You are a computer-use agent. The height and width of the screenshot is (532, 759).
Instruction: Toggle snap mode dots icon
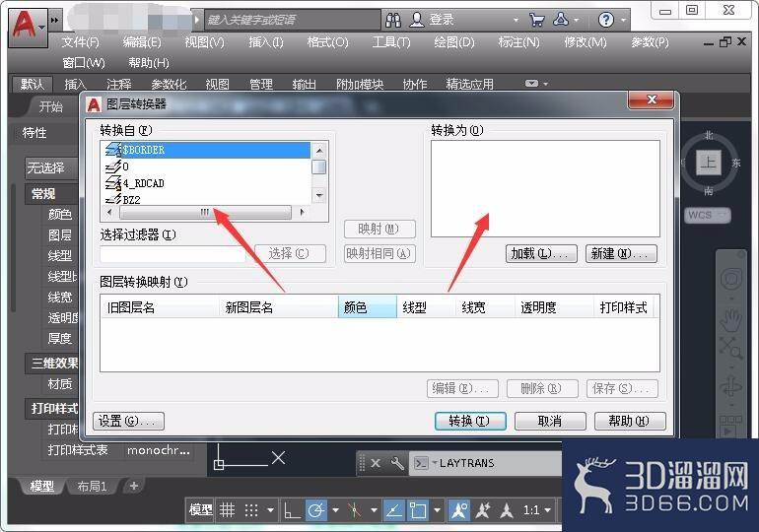click(250, 510)
